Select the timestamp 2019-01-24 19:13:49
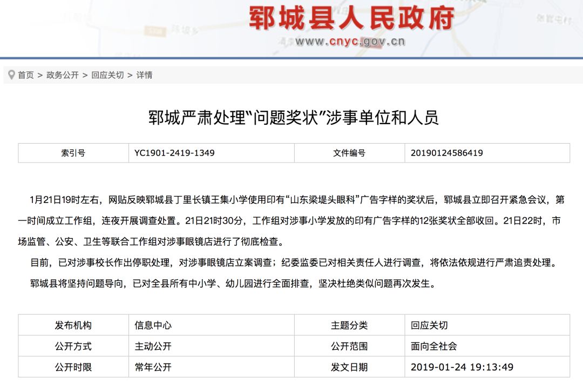Image resolution: width=583 pixels, height=392 pixels. 462,367
